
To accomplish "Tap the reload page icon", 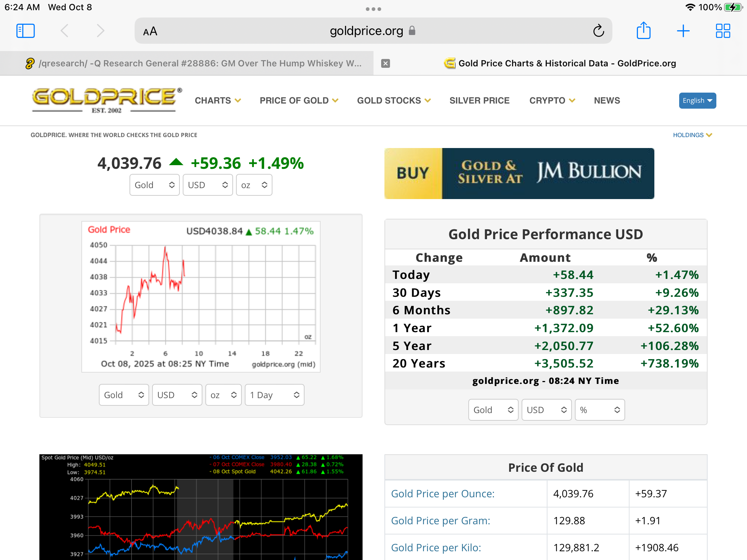I will [x=598, y=31].
